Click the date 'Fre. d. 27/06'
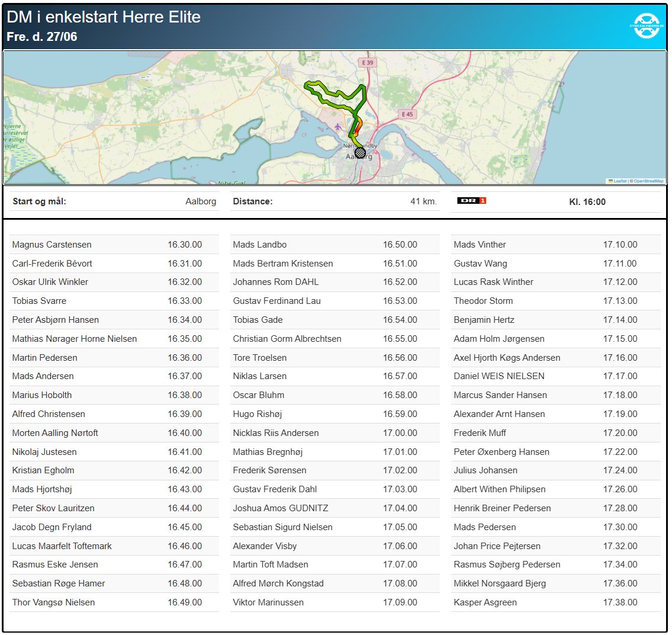Viewport: 672px width, 635px height. point(42,37)
